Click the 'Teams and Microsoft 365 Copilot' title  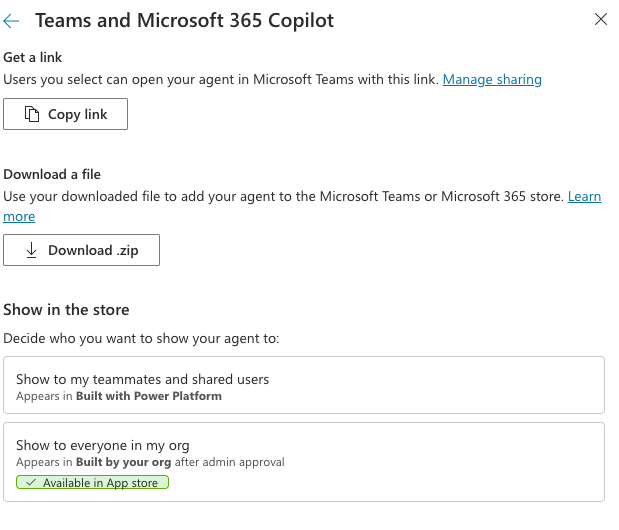(184, 21)
